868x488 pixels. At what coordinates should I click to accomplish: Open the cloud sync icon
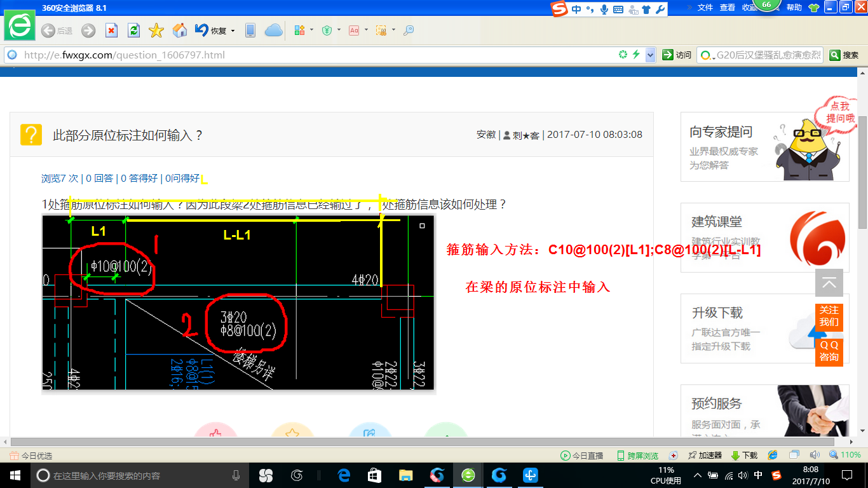pos(273,30)
